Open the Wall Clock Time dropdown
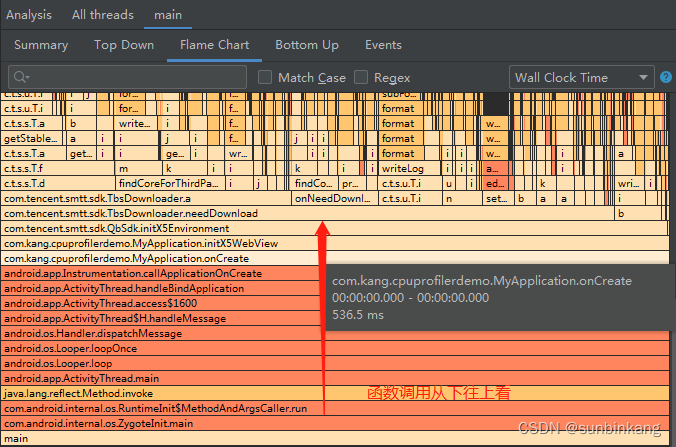This screenshot has width=676, height=447. coord(582,77)
